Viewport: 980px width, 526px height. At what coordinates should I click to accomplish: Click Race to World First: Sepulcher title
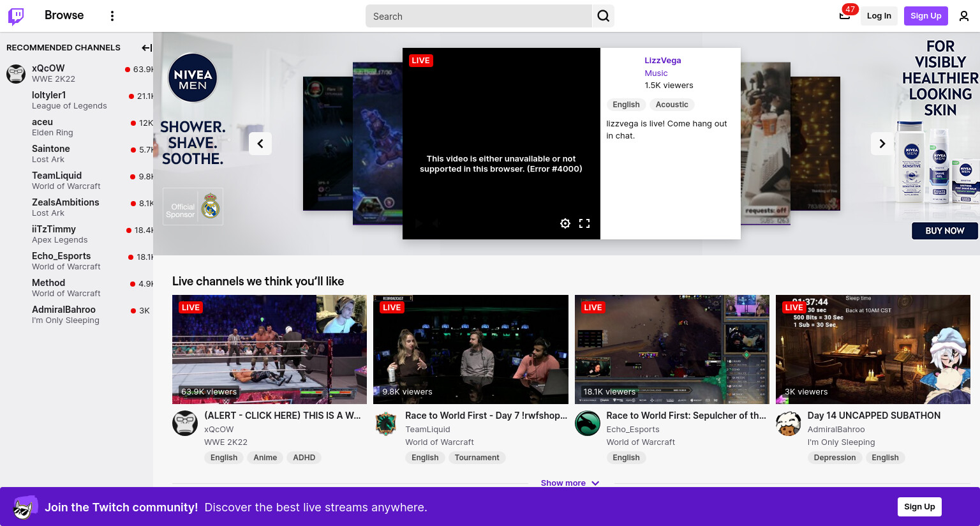coord(687,416)
